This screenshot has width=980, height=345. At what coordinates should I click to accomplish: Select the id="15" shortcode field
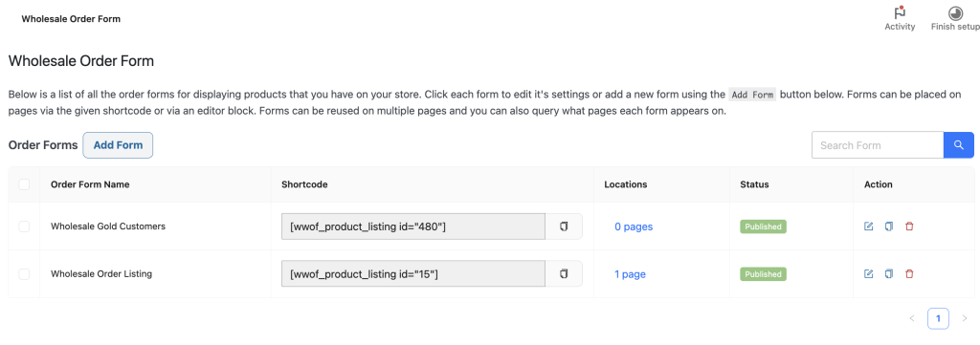[413, 274]
